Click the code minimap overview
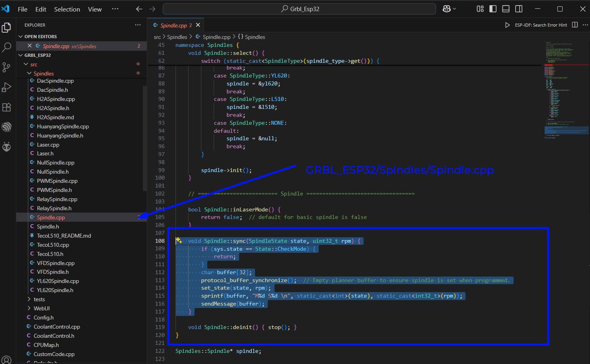This screenshot has height=364, width=590. 566,89
